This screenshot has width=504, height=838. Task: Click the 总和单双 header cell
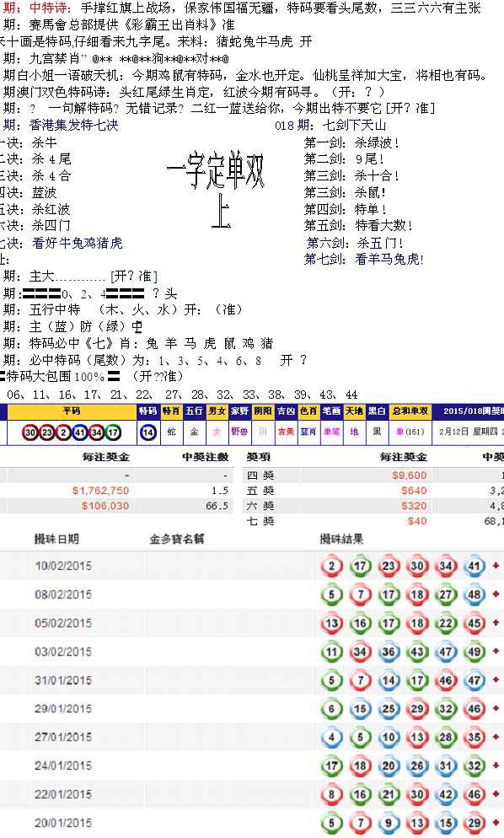pyautogui.click(x=410, y=411)
